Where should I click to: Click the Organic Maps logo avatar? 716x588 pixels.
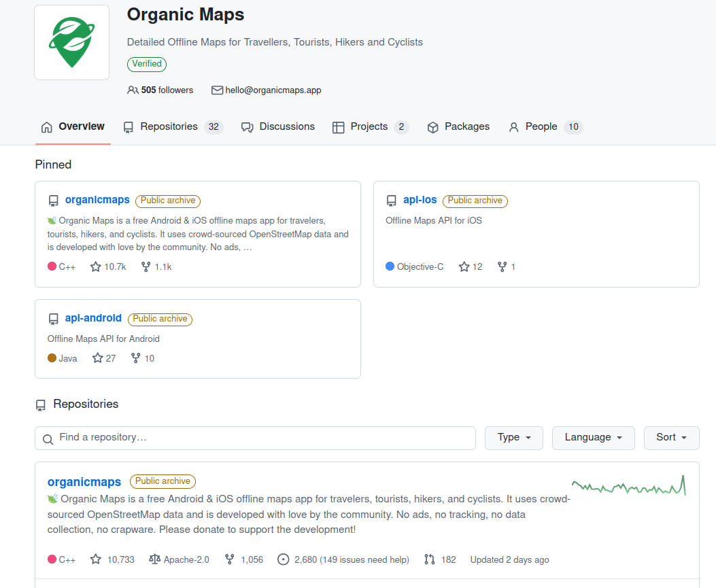click(x=71, y=42)
